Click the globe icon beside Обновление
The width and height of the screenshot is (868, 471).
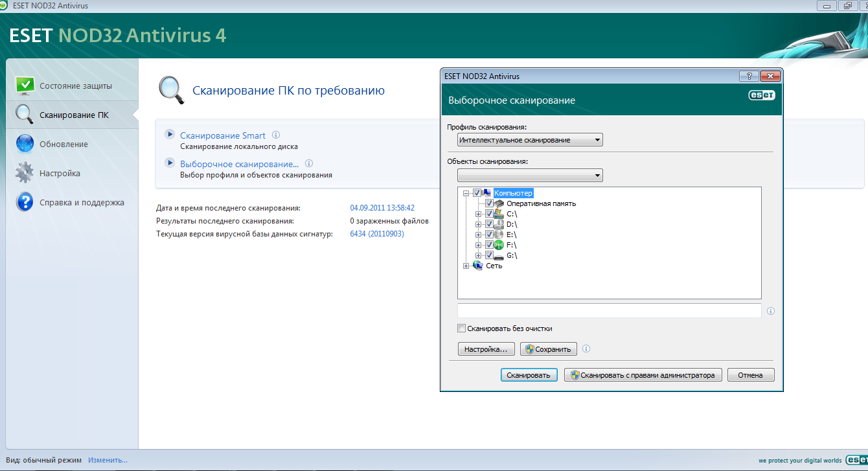point(25,144)
